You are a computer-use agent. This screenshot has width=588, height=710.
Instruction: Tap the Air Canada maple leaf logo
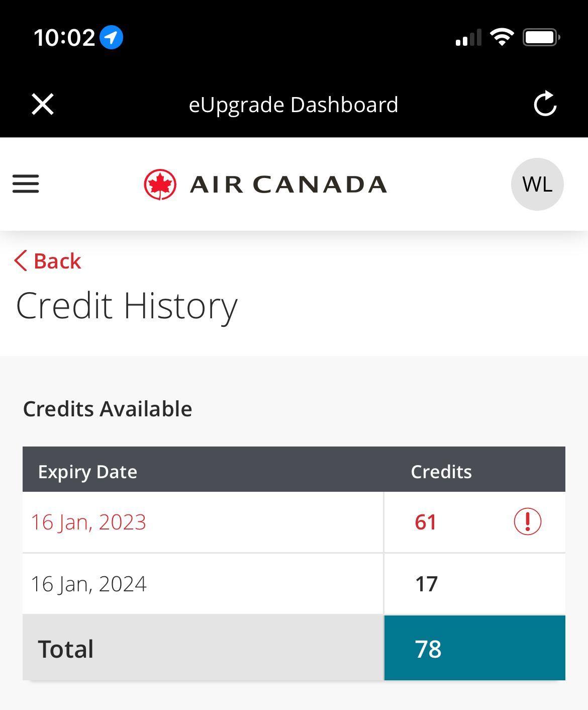click(160, 185)
